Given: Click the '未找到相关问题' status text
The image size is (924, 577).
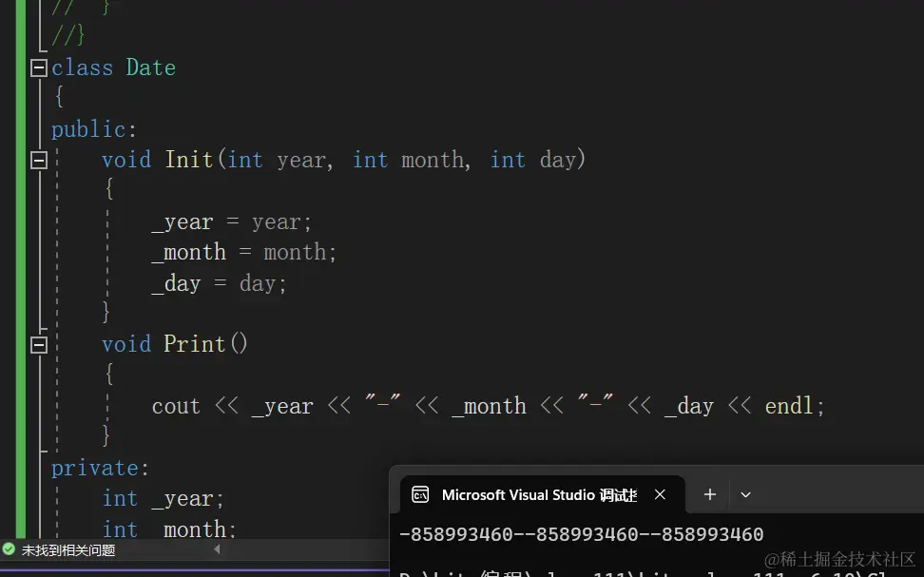Looking at the screenshot, I should 68,550.
